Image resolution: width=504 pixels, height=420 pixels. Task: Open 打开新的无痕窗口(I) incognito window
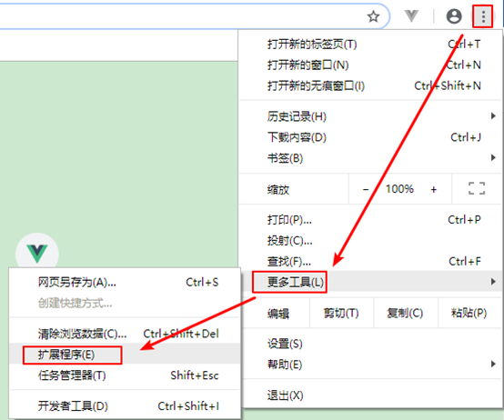click(369, 85)
